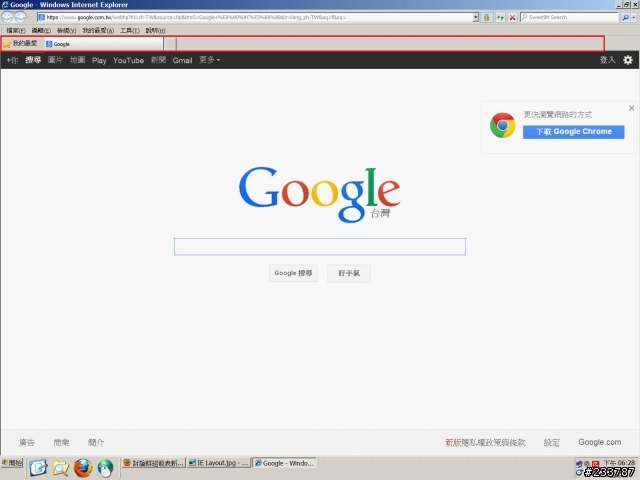The height and width of the screenshot is (480, 640).
Task: Click 圖片 in the Google bar
Action: [x=56, y=60]
